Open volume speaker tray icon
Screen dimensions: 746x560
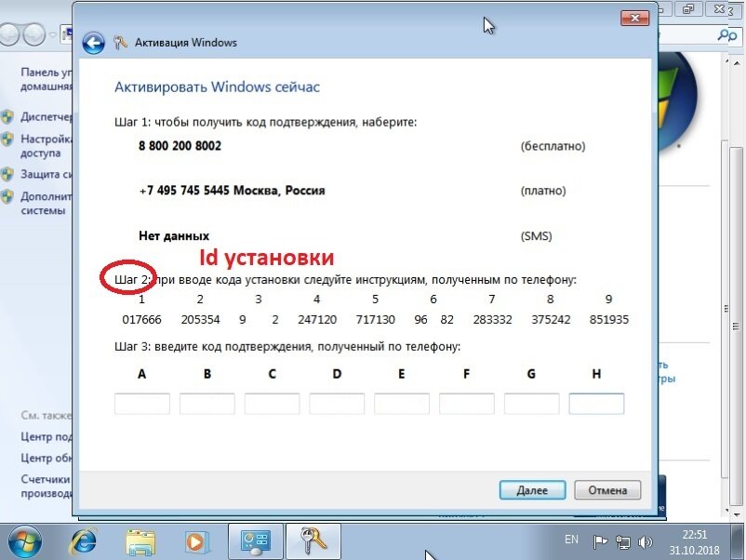pos(646,542)
